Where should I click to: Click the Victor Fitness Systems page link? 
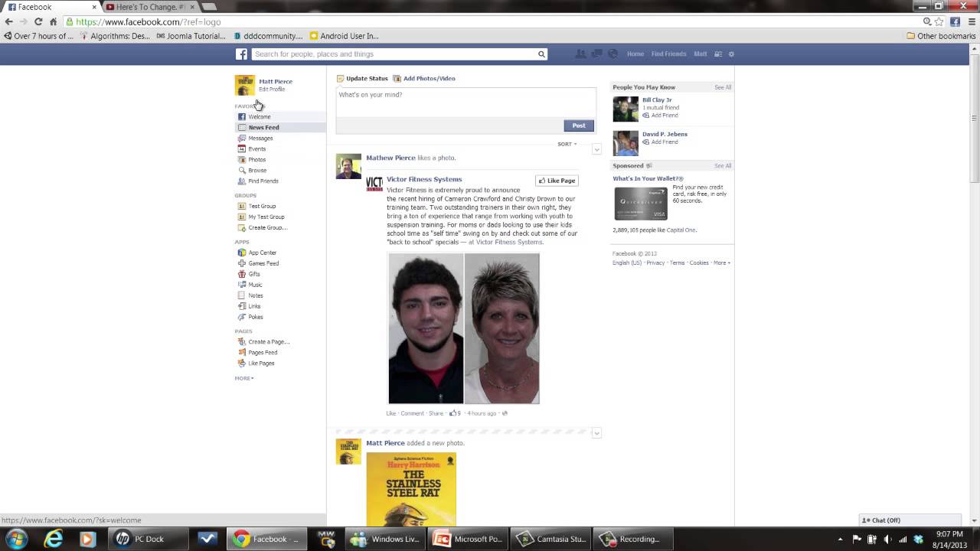click(x=424, y=179)
